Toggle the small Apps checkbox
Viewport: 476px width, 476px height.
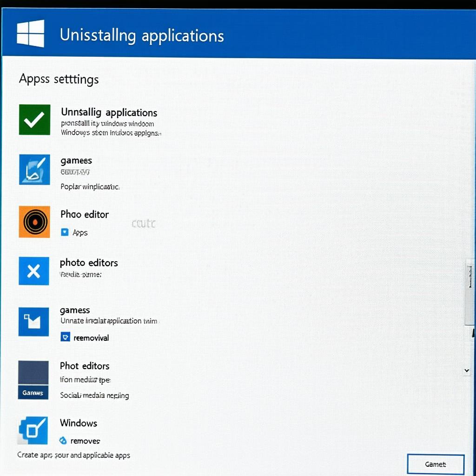click(65, 232)
